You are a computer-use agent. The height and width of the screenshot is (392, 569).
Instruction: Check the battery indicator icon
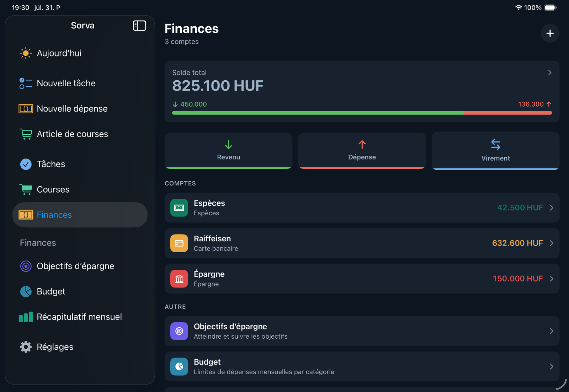coord(550,7)
